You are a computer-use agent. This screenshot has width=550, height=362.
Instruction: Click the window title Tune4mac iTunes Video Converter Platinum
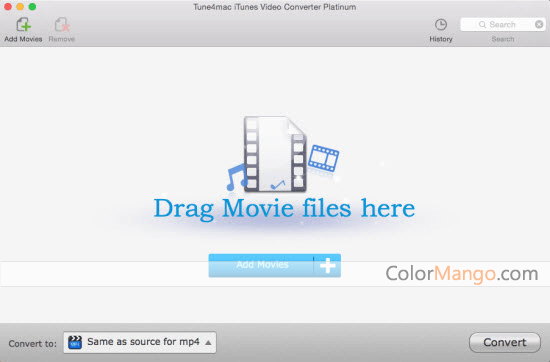(275, 7)
